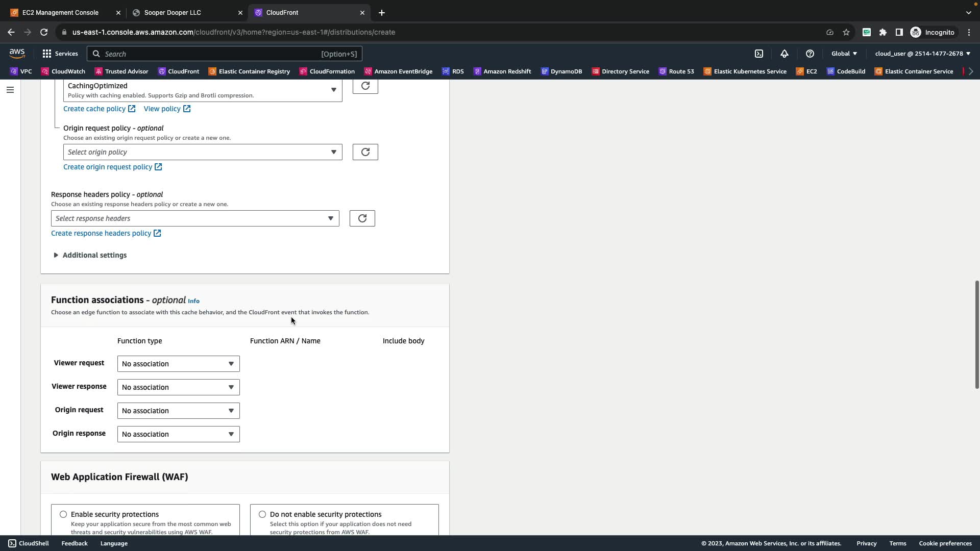Image resolution: width=980 pixels, height=551 pixels.
Task: Open the AWS help question mark icon
Action: (810, 54)
